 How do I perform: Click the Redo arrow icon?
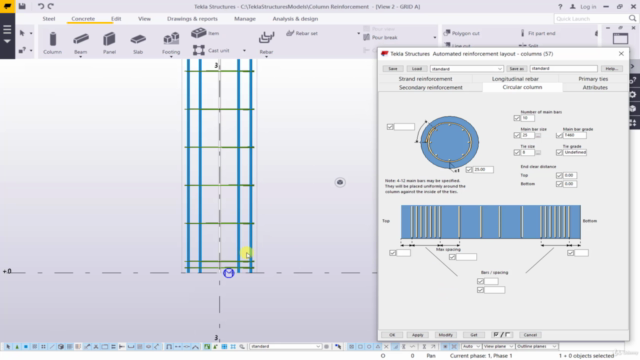[51, 6]
